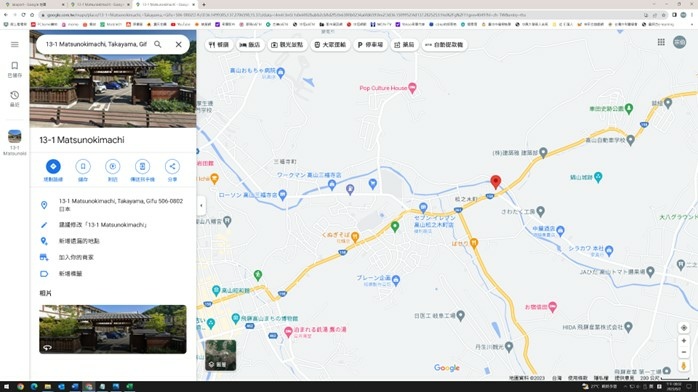Filter map by restaurants chip

219,45
